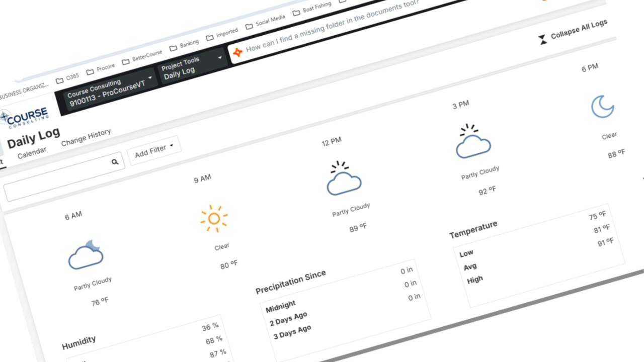Open the Imported bookmark folder

tap(222, 35)
